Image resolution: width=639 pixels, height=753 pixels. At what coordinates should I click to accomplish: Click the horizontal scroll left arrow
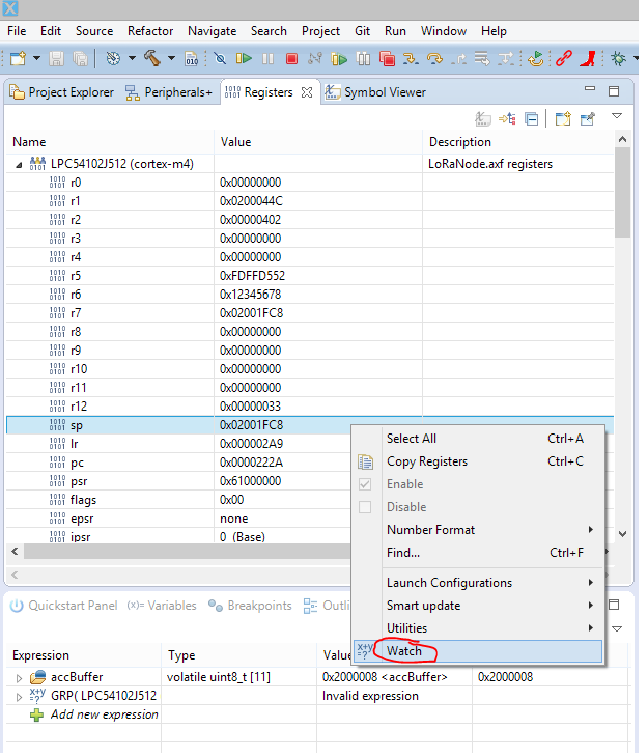pos(15,551)
